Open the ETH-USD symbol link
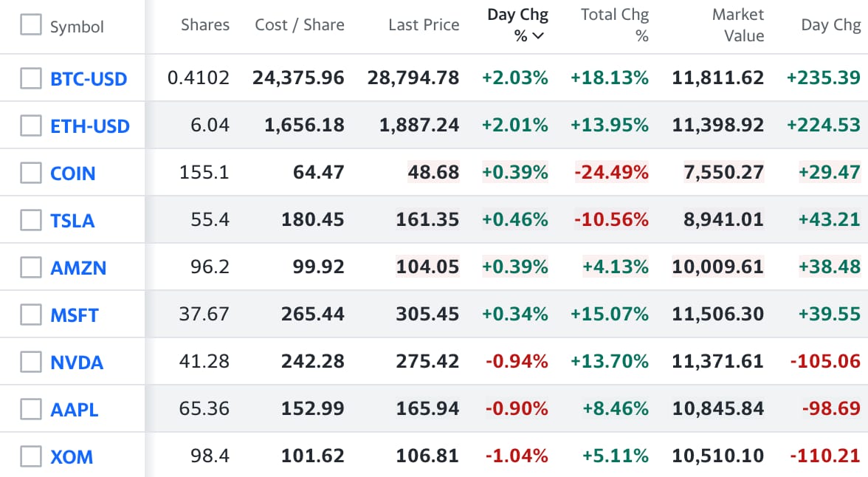 point(90,126)
